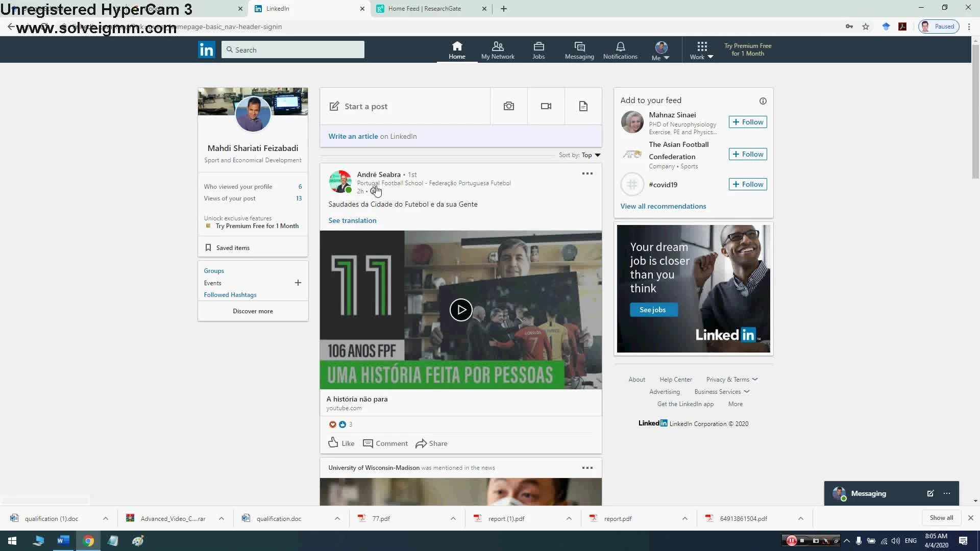This screenshot has width=980, height=551.
Task: Open options on University of Wisconsin-Madison post
Action: [587, 468]
